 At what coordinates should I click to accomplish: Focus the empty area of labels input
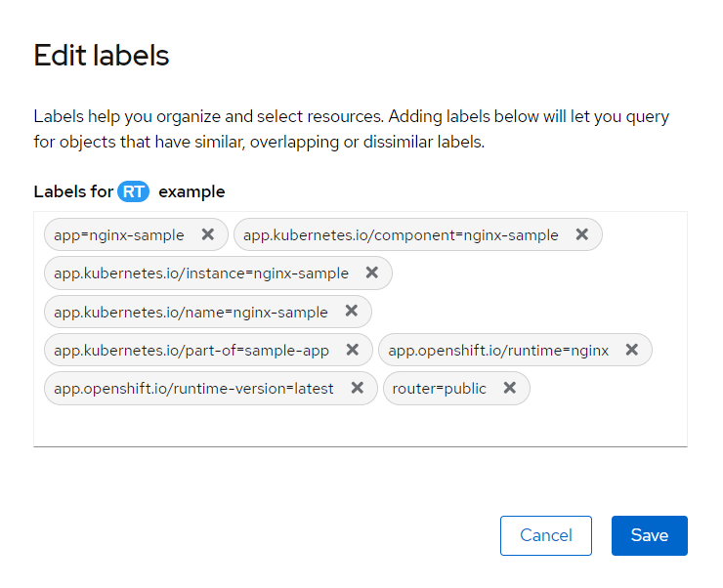pos(360,427)
